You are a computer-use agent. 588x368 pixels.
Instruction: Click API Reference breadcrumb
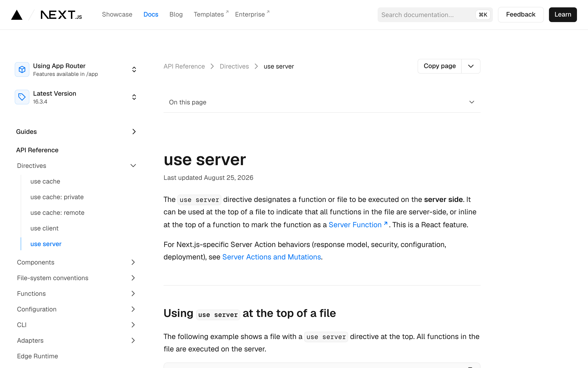click(x=184, y=66)
